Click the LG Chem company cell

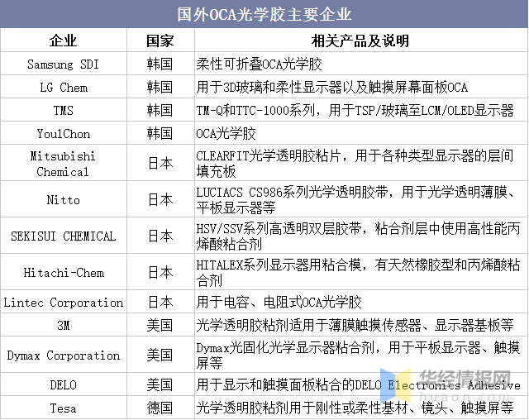[64, 87]
